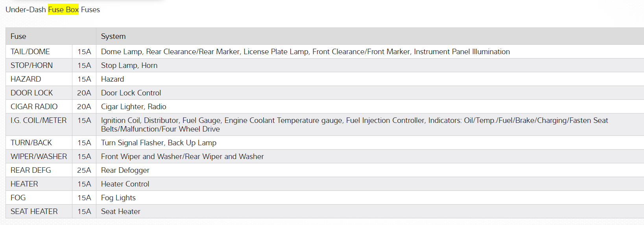Select the "Fog Lights" system text

[x=118, y=198]
